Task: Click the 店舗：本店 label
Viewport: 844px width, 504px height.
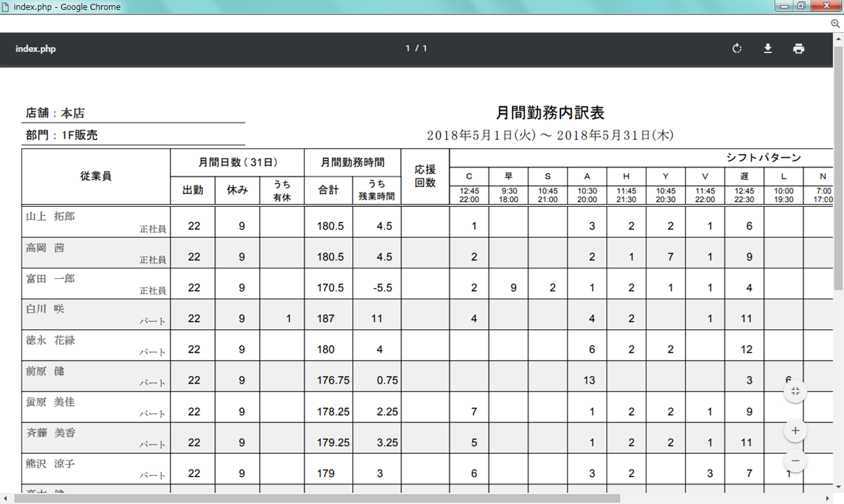Action: [56, 113]
